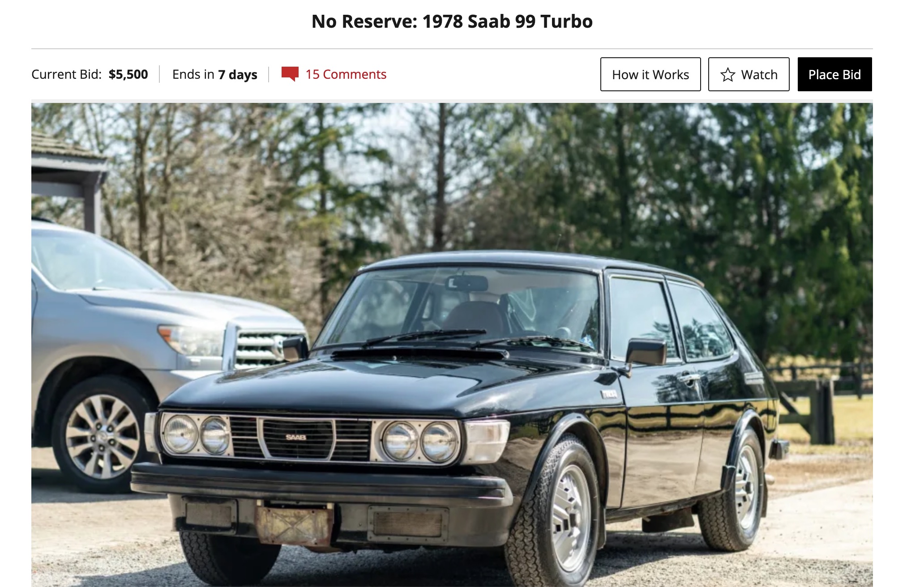Click the Saab's right quad headlights

click(420, 442)
